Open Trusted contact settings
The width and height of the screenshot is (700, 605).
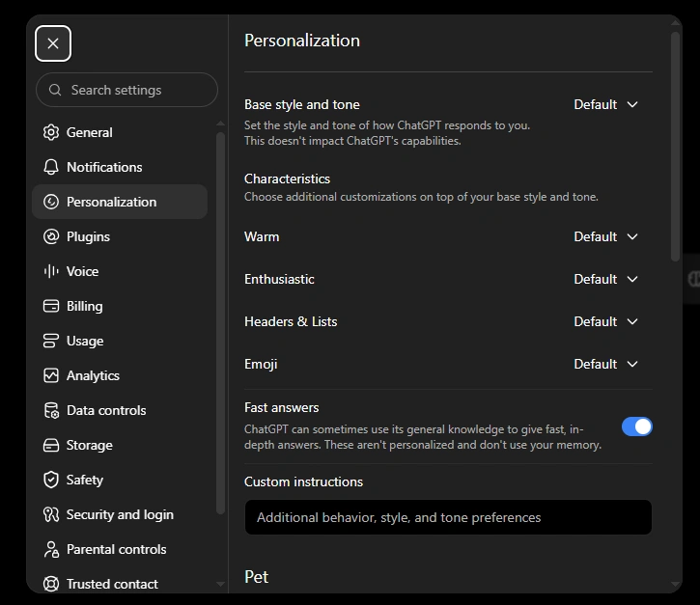tap(120, 584)
